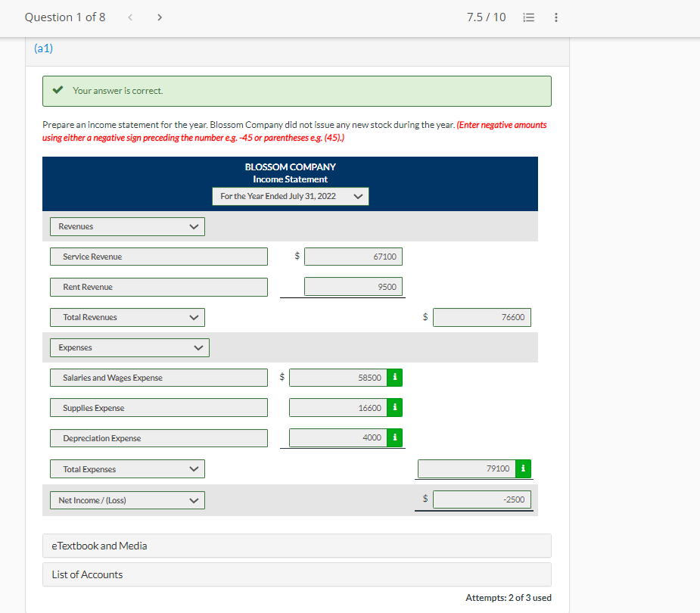700x613 pixels.
Task: Open the question list icon near the score
Action: click(x=527, y=16)
